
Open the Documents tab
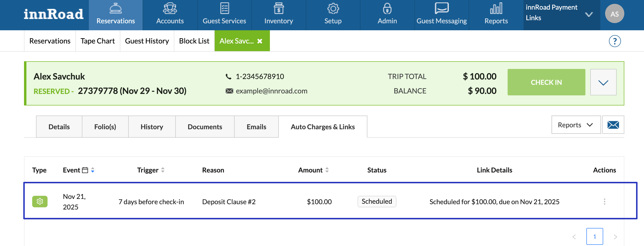pos(205,127)
